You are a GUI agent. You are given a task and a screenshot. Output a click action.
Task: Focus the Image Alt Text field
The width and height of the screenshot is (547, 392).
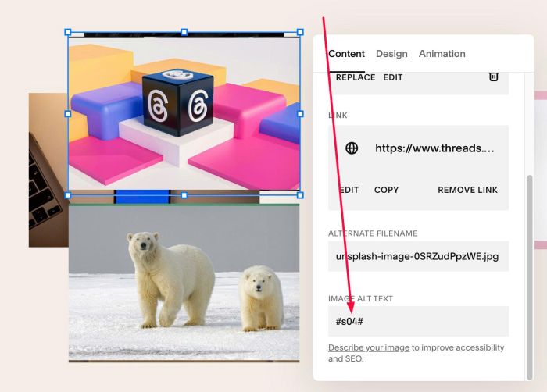click(x=418, y=321)
